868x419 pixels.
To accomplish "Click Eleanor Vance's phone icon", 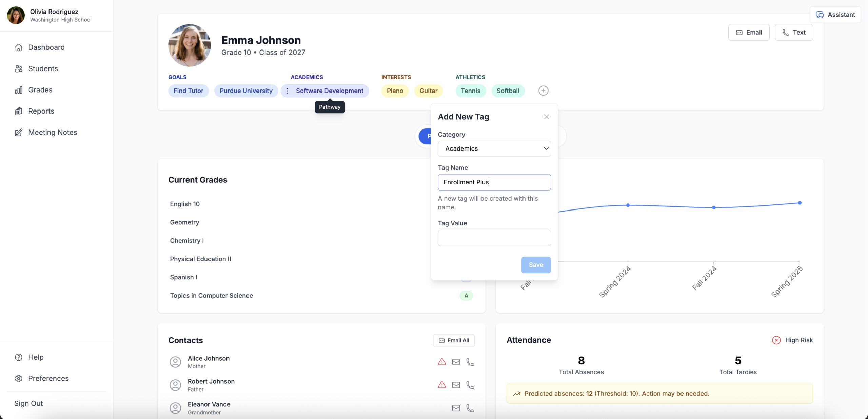I will coord(470,408).
